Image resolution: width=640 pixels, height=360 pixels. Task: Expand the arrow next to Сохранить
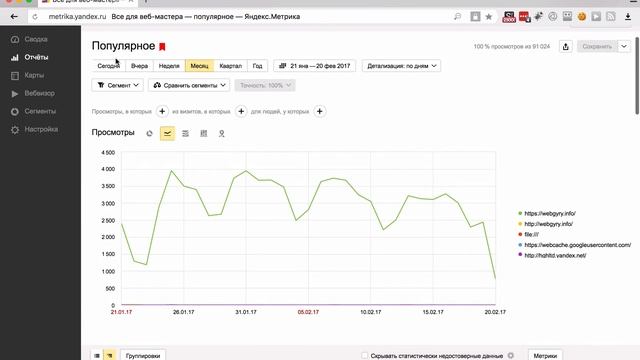[624, 47]
